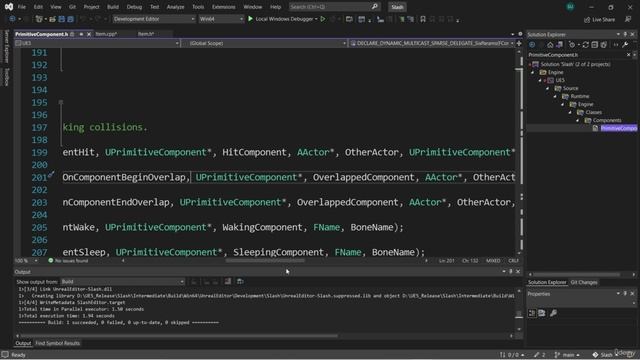Screen dimensions: 640x360
Task: Select PrimitiveComponent file in Solution Explorer
Action: (618, 128)
